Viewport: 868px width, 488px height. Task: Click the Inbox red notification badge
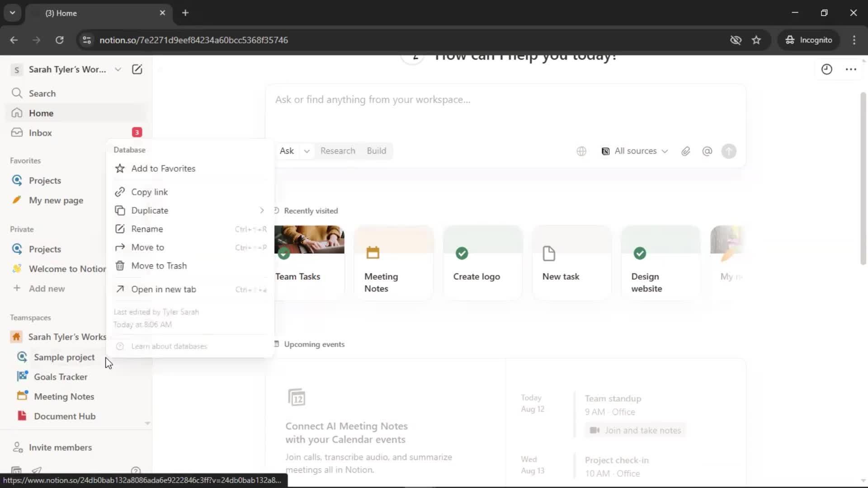(x=137, y=132)
